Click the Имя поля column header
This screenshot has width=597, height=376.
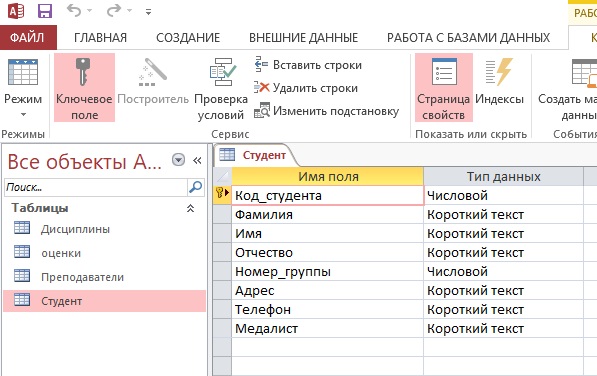[x=327, y=176]
